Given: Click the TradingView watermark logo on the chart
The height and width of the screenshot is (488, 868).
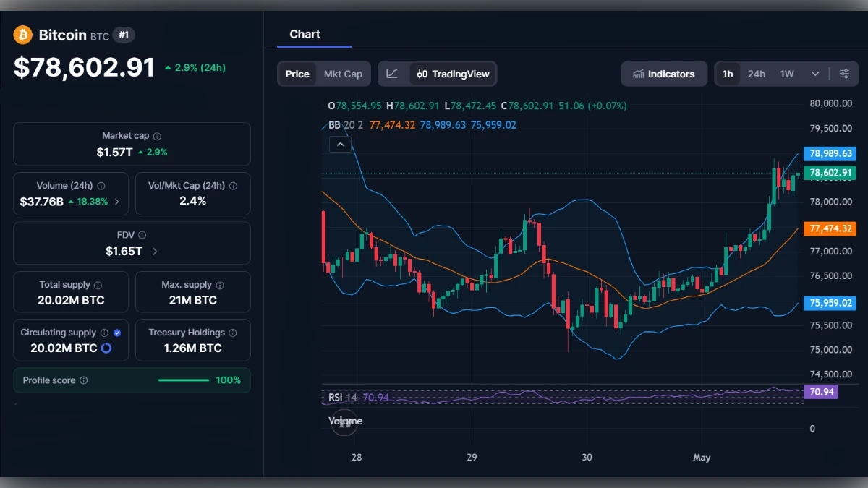Looking at the screenshot, I should pyautogui.click(x=345, y=422).
